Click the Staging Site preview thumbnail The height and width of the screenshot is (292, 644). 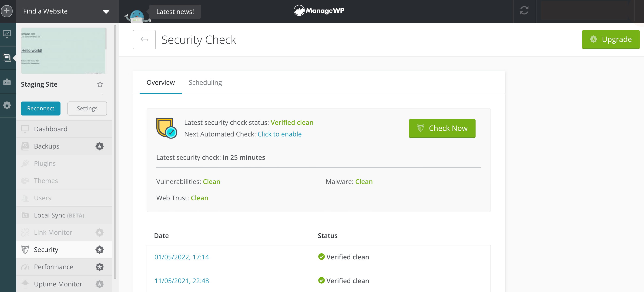[64, 51]
